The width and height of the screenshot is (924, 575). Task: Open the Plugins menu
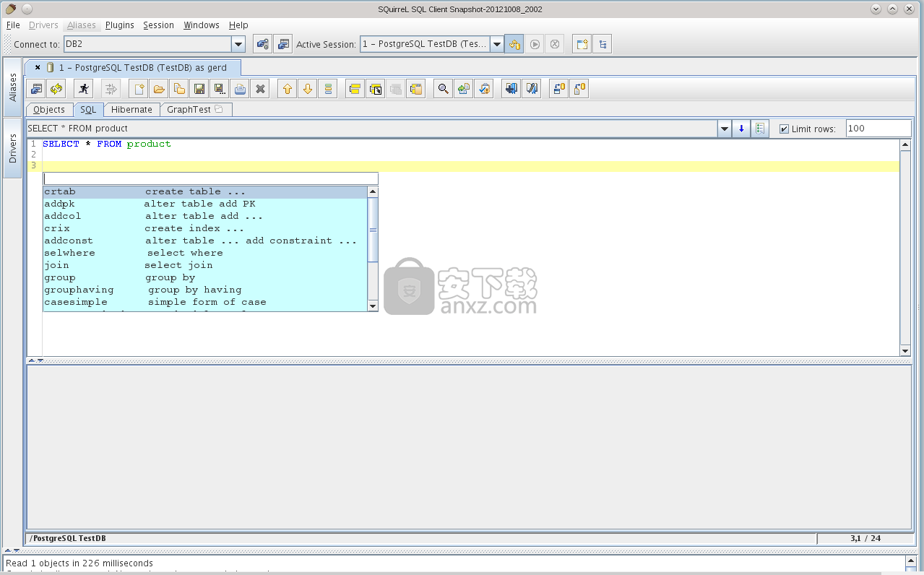(x=120, y=25)
